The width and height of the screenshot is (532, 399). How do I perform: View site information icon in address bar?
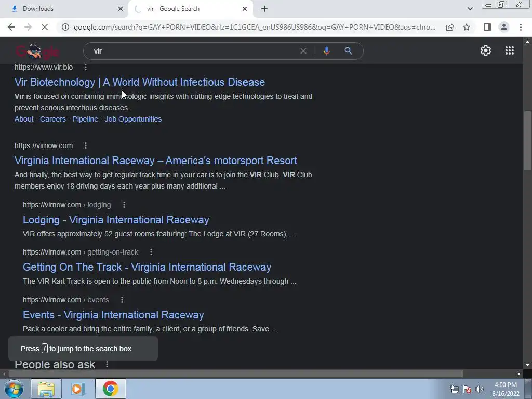[65, 27]
